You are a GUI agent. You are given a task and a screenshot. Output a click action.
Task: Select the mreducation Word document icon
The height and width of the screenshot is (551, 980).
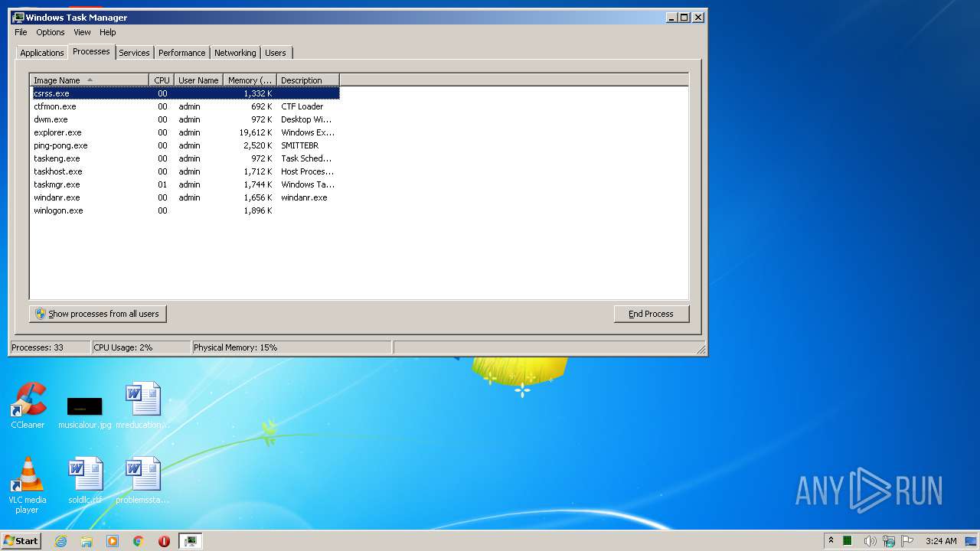click(142, 406)
